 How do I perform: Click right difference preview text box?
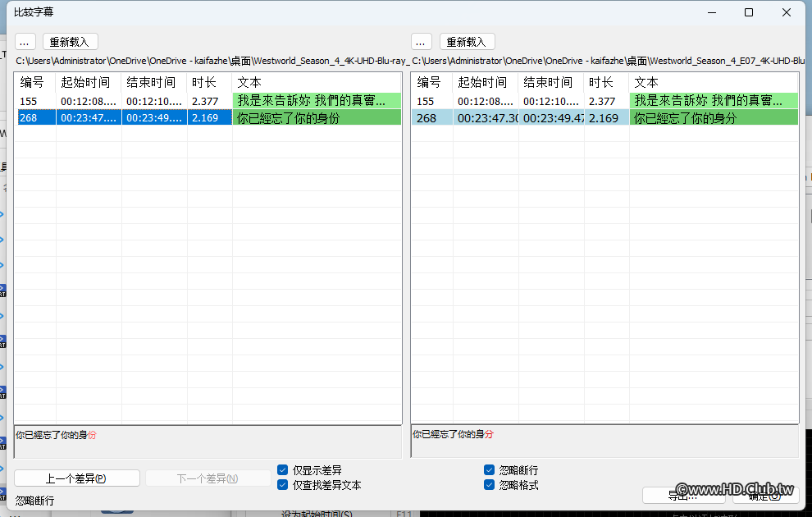coord(604,442)
